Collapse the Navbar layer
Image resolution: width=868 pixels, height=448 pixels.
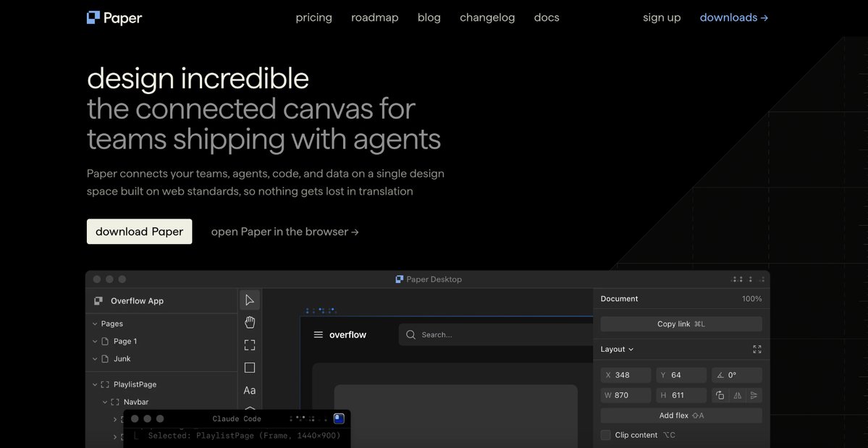click(105, 401)
